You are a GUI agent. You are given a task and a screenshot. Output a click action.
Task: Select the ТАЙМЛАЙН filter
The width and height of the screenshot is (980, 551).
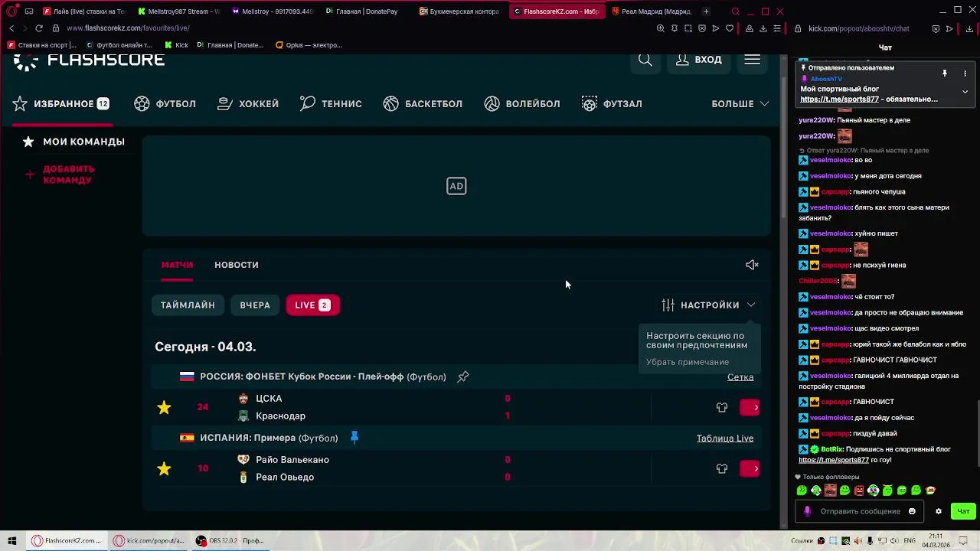coord(188,305)
